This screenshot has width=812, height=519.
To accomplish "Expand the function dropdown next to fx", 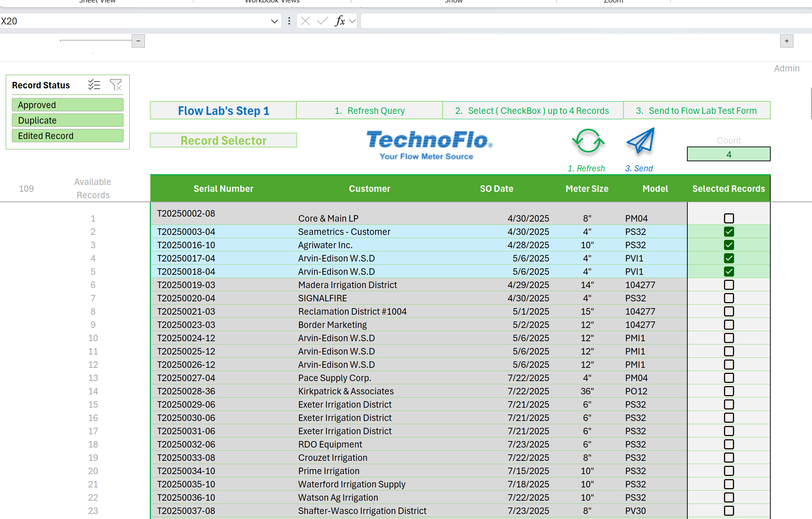I will click(352, 21).
